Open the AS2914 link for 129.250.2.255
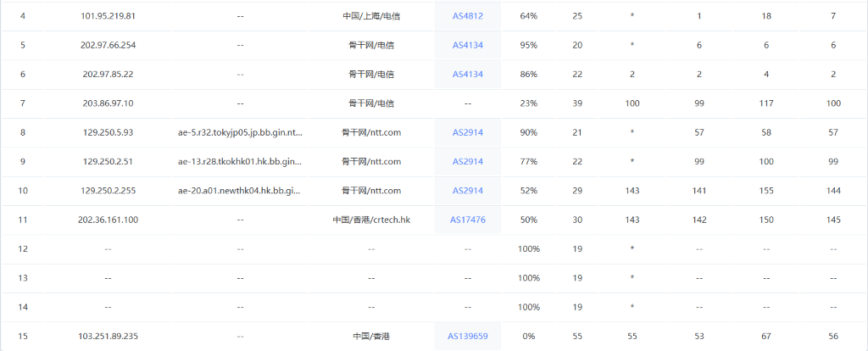Screen dimensions: 868x351 click(x=468, y=191)
